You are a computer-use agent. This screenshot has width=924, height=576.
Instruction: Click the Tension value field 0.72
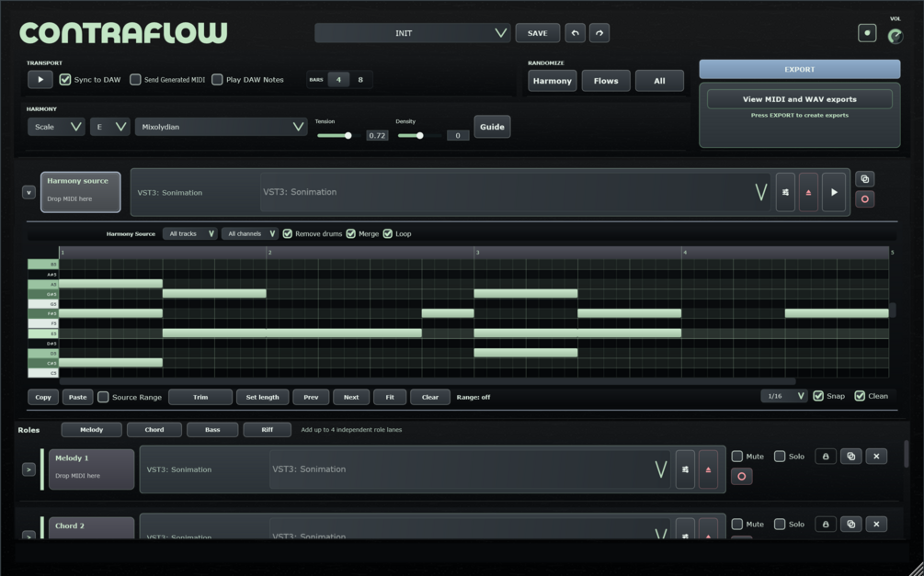point(377,135)
